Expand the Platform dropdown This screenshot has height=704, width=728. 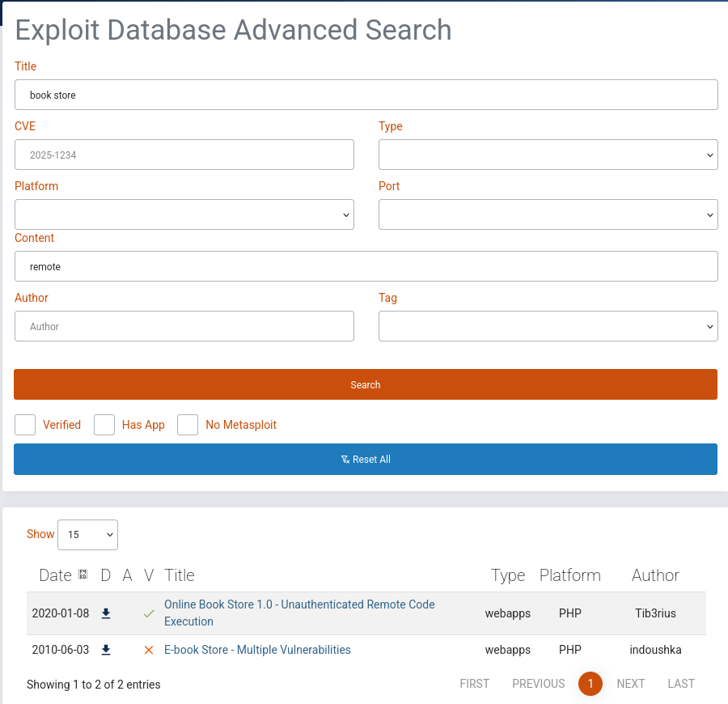tap(184, 214)
